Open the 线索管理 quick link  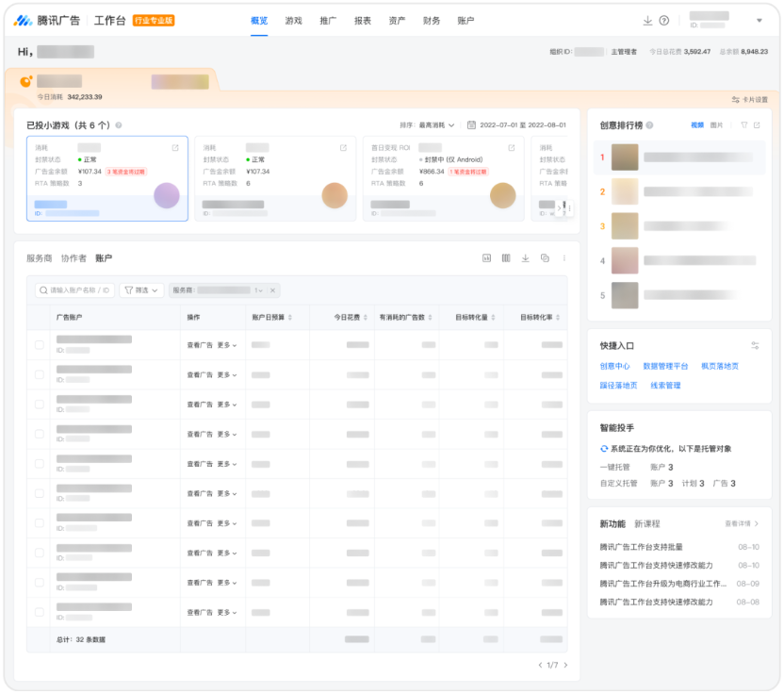[x=665, y=386]
